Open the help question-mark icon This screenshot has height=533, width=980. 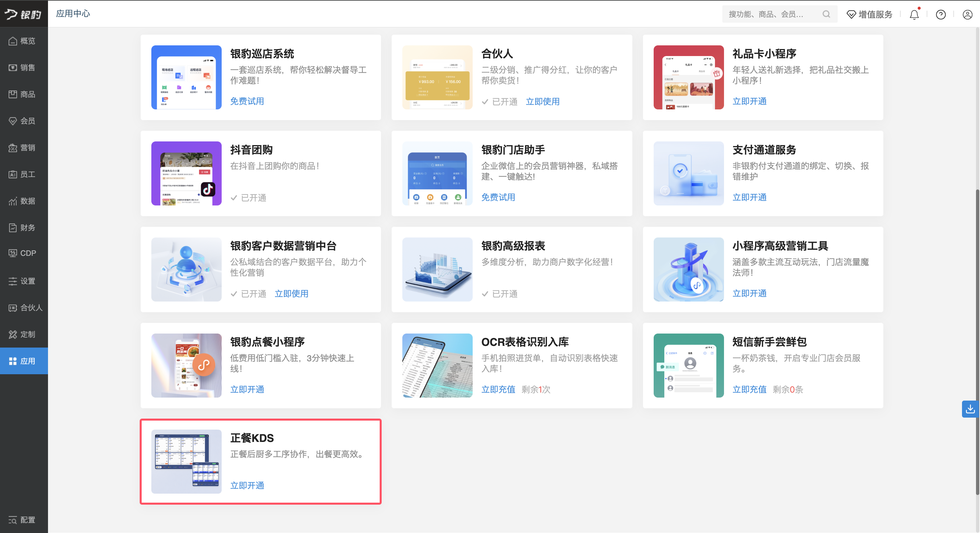point(941,14)
